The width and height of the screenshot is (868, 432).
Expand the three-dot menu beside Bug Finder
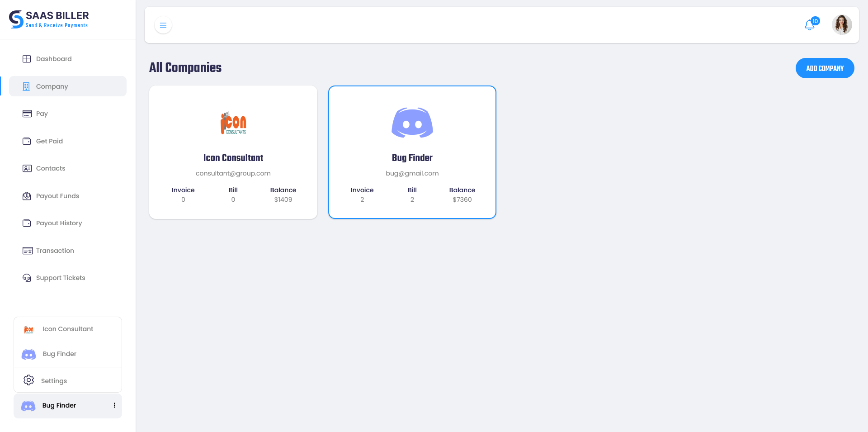pos(114,405)
